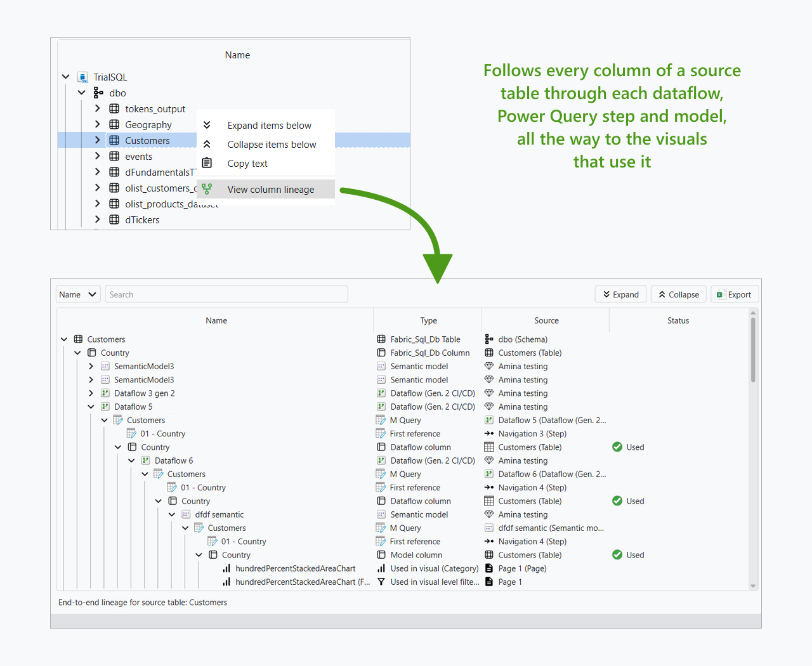Click the filter icon for Used in visual level filter

tap(381, 582)
